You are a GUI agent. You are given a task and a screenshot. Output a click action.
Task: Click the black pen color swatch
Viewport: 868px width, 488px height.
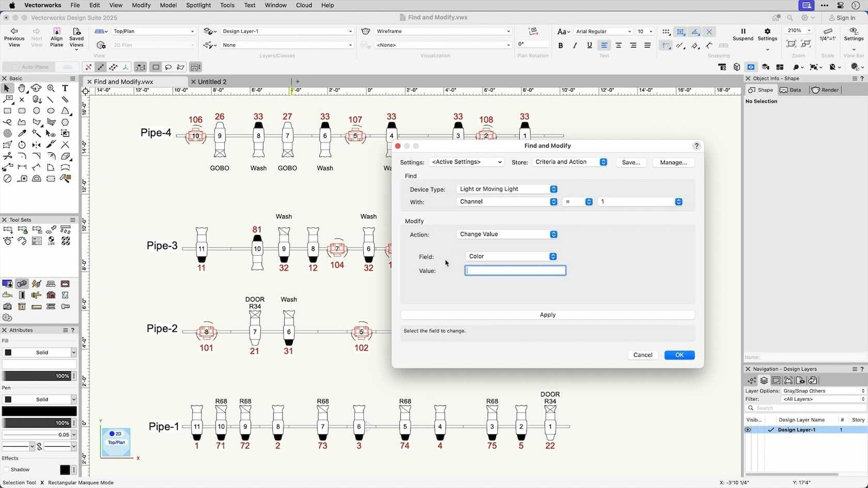pyautogui.click(x=39, y=411)
